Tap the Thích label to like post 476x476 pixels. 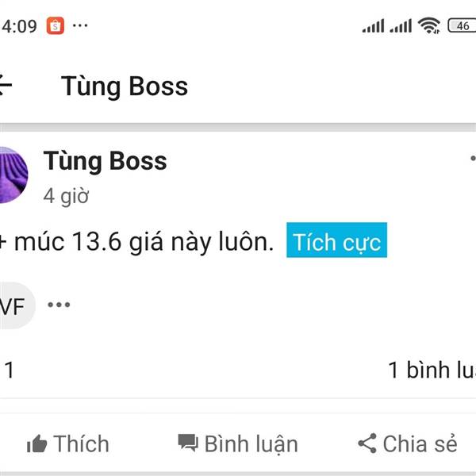(x=81, y=443)
